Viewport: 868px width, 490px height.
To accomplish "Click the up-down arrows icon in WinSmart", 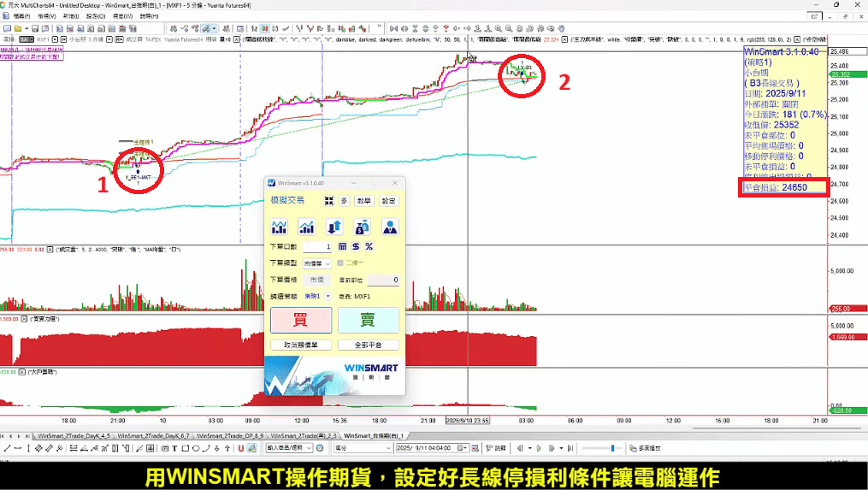I will pyautogui.click(x=334, y=227).
